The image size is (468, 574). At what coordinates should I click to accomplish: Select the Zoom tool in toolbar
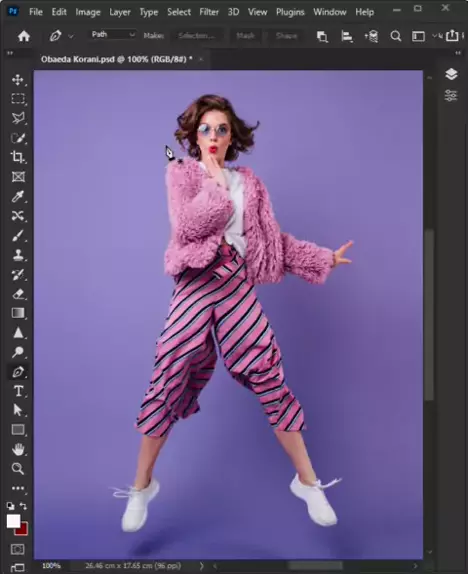(18, 469)
